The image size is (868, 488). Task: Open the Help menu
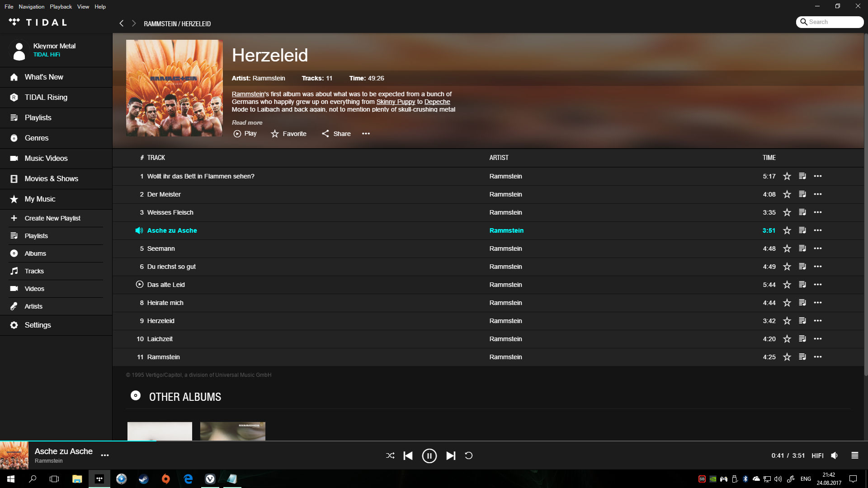(x=100, y=7)
